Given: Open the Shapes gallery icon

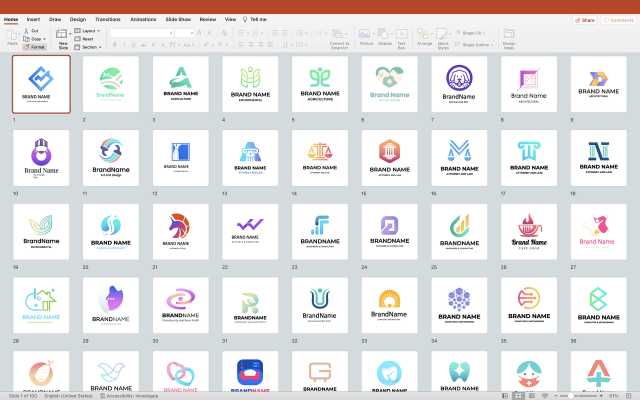Looking at the screenshot, I should pyautogui.click(x=384, y=34).
